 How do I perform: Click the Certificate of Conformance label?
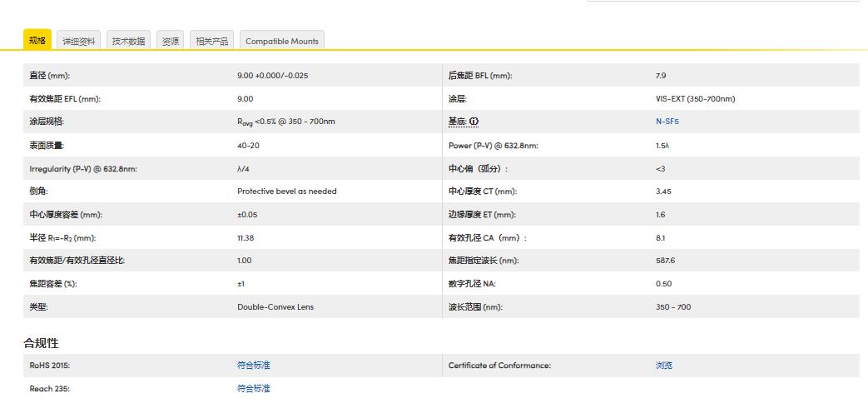[x=499, y=366]
